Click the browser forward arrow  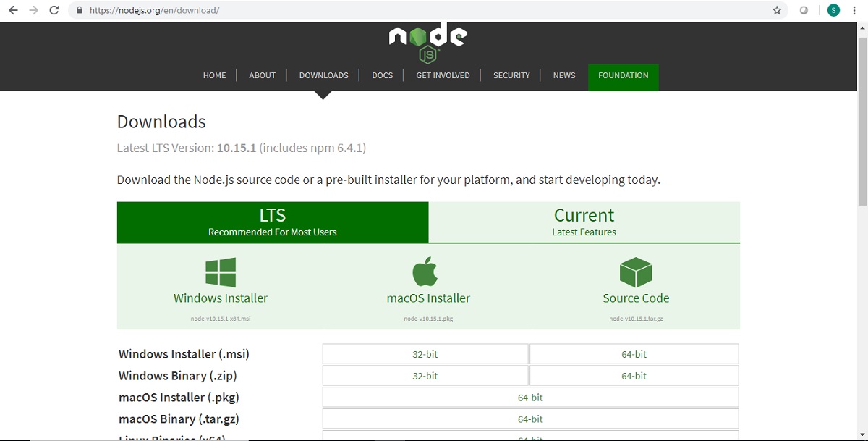[33, 11]
